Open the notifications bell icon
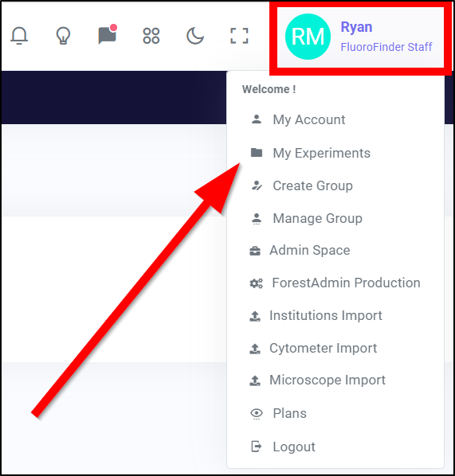 pyautogui.click(x=19, y=36)
